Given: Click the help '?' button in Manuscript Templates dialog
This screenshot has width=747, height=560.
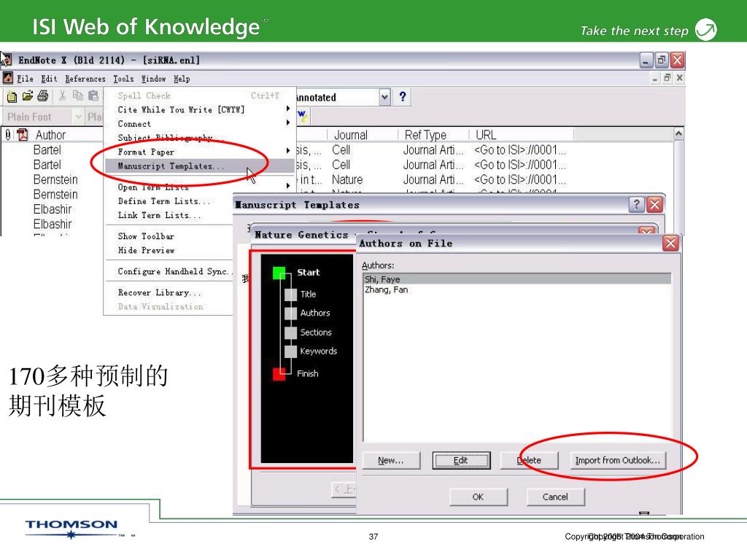Looking at the screenshot, I should point(636,205).
